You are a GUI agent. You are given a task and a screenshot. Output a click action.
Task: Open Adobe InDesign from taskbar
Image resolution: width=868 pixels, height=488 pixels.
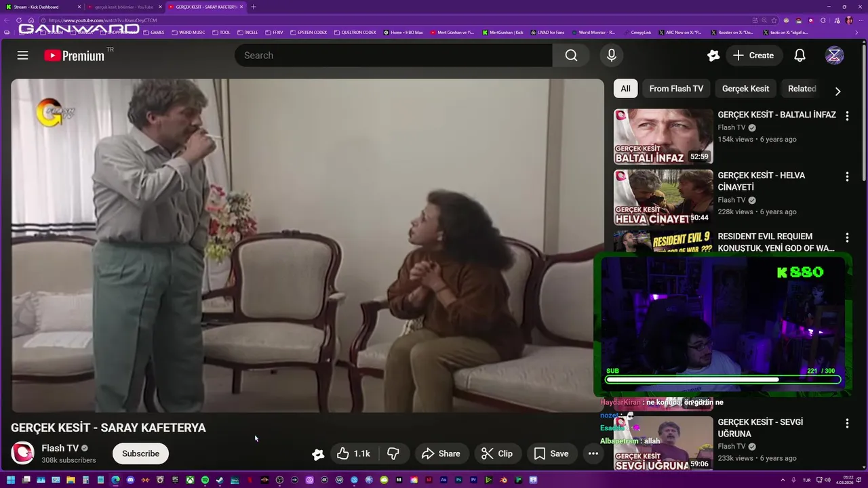coord(429,480)
